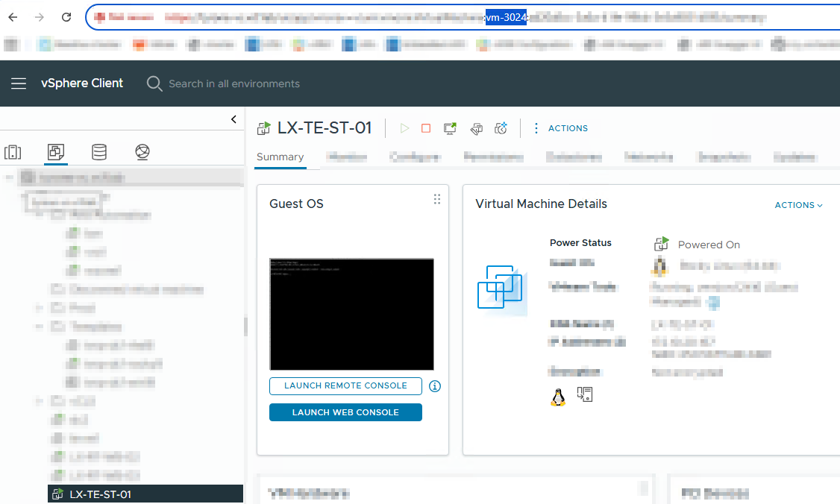
Task: Collapse the inventory tree panel
Action: [x=233, y=119]
